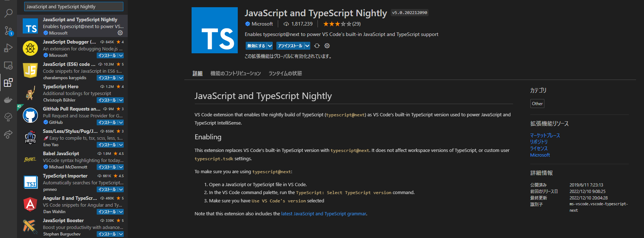Screen dimensions: 644x238
Task: Expand install dropdown for TypeScript Hero
Action: (121, 100)
